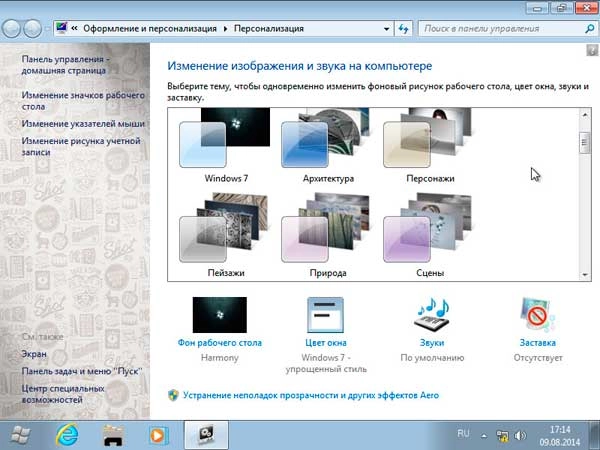Click the theme list scrollbar thumb
Screen dimensions: 600x450
pyautogui.click(x=585, y=143)
